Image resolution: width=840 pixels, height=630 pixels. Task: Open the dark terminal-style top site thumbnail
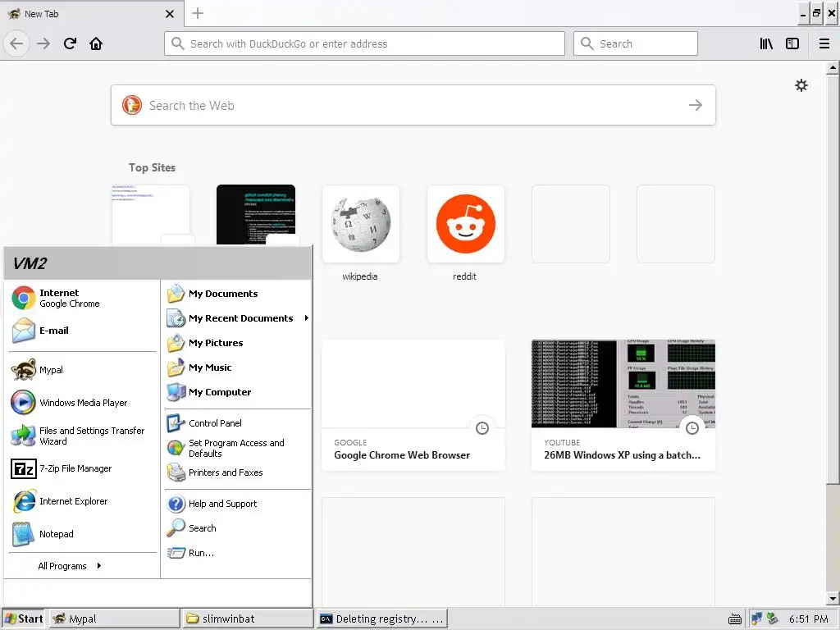(x=256, y=215)
